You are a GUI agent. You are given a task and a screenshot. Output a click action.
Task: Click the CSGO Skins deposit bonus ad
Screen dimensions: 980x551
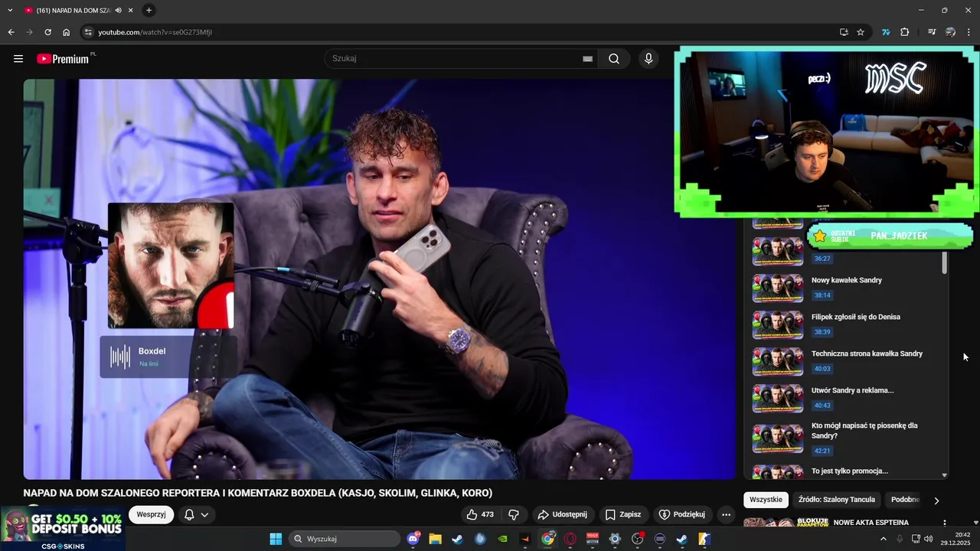coord(62,528)
